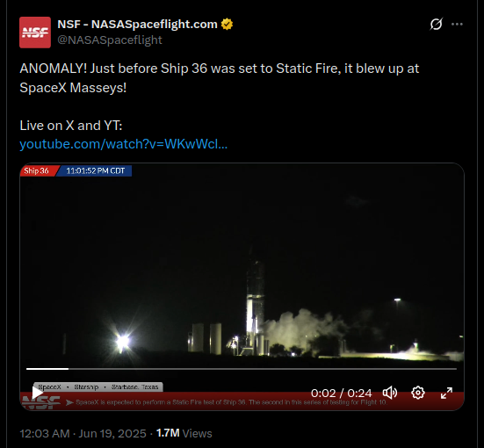Open the youtube.com/watch link
The height and width of the screenshot is (448, 484).
124,144
